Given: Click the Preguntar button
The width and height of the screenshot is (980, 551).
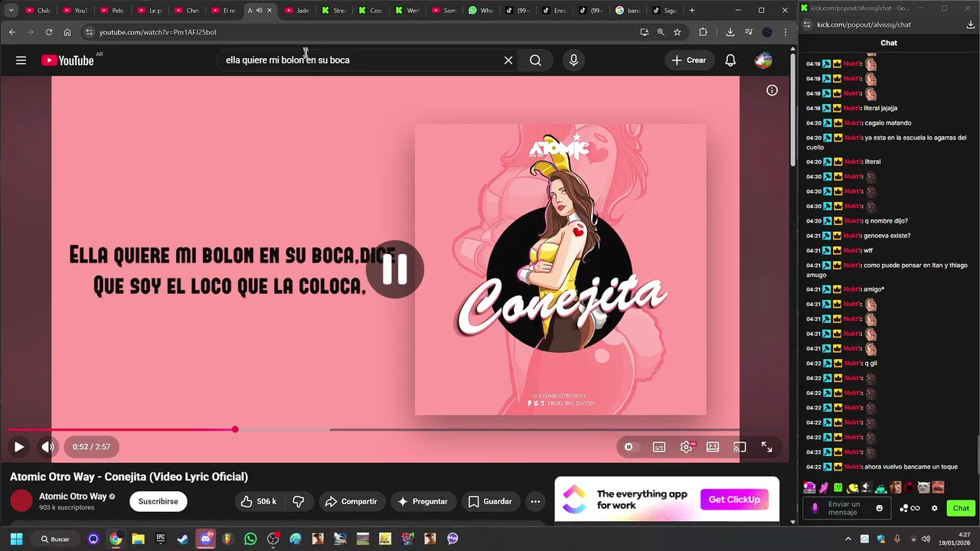Looking at the screenshot, I should [423, 501].
